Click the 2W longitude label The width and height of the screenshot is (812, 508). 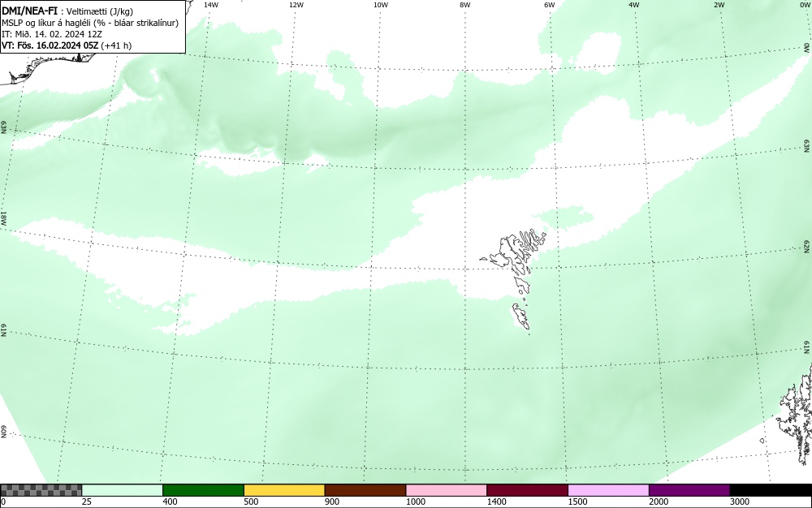pyautogui.click(x=719, y=5)
